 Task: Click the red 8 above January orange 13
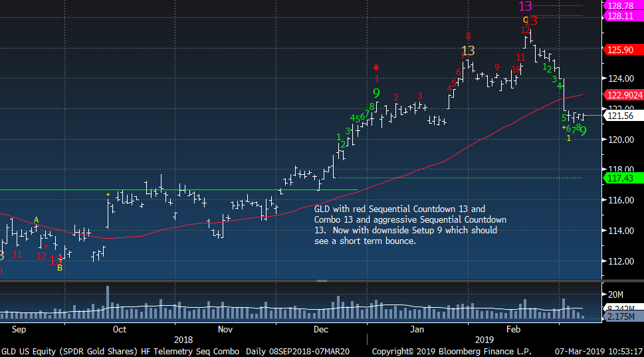coord(469,36)
